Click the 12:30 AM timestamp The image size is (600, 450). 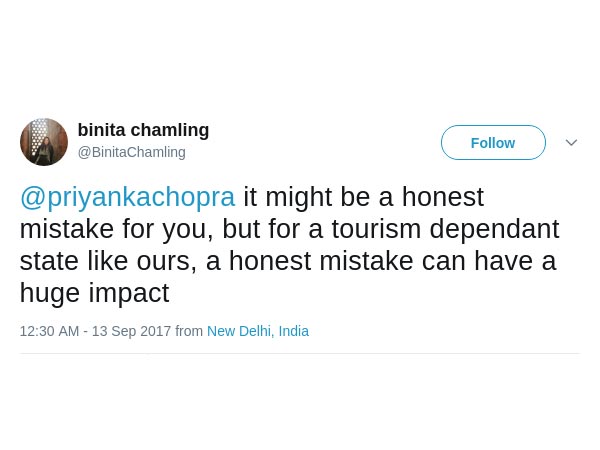(49, 331)
